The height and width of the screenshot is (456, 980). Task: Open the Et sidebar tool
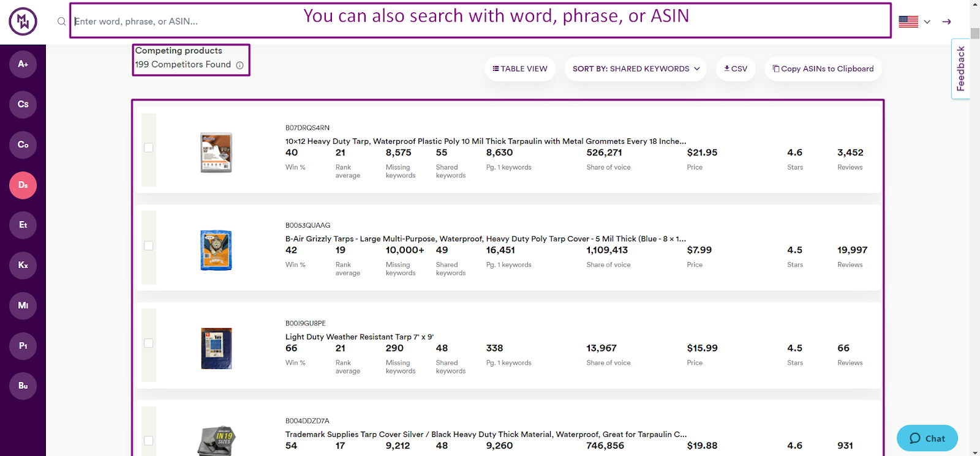(23, 225)
